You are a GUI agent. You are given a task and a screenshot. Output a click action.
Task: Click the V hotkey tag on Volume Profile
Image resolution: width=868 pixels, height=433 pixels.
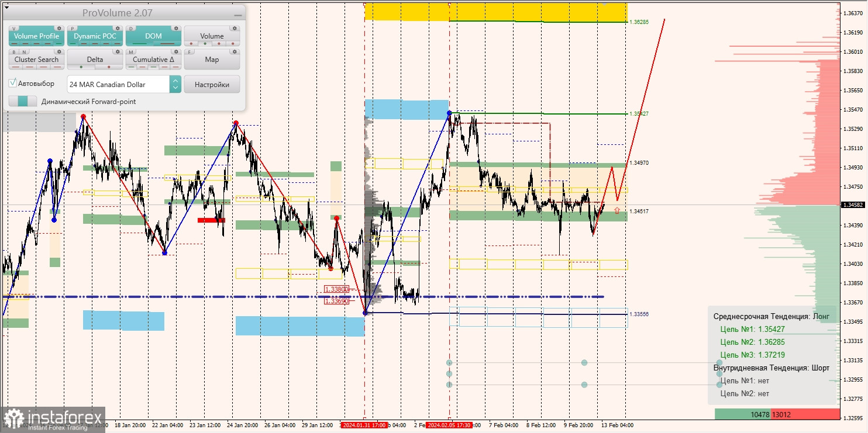coord(14,28)
